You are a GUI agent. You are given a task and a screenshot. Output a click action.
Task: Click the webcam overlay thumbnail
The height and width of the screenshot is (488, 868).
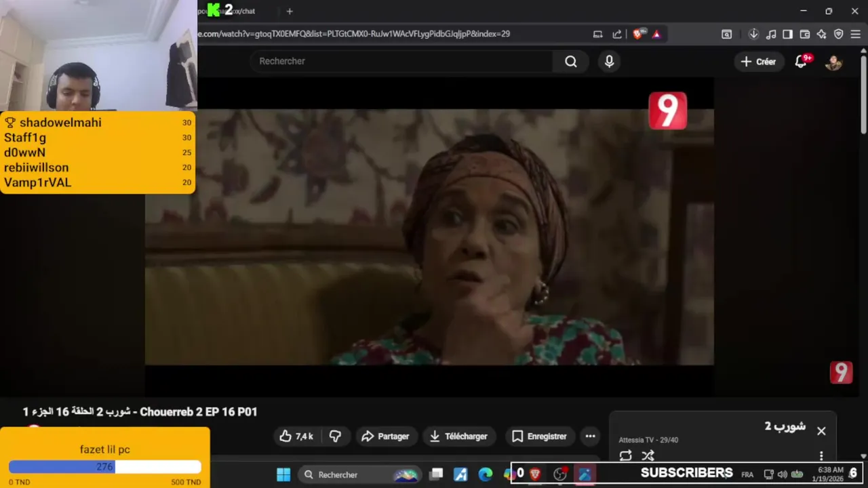[x=98, y=55]
